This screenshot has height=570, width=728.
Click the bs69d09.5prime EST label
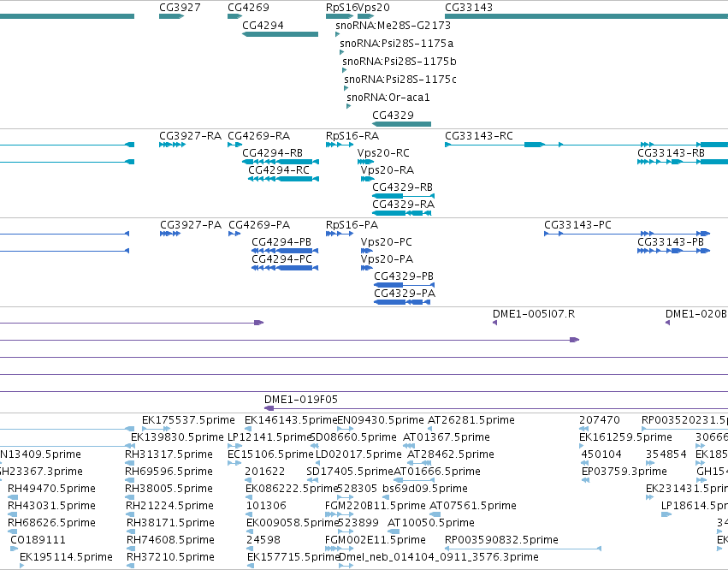425,489
